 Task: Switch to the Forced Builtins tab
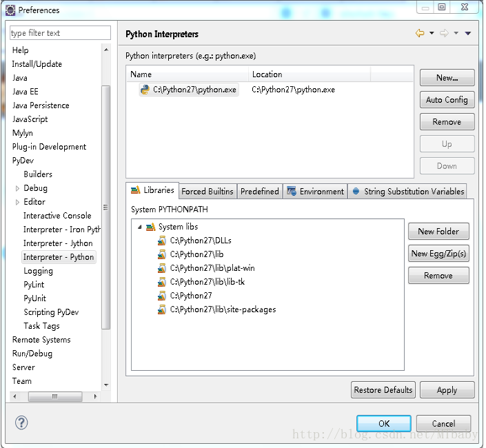coord(207,192)
